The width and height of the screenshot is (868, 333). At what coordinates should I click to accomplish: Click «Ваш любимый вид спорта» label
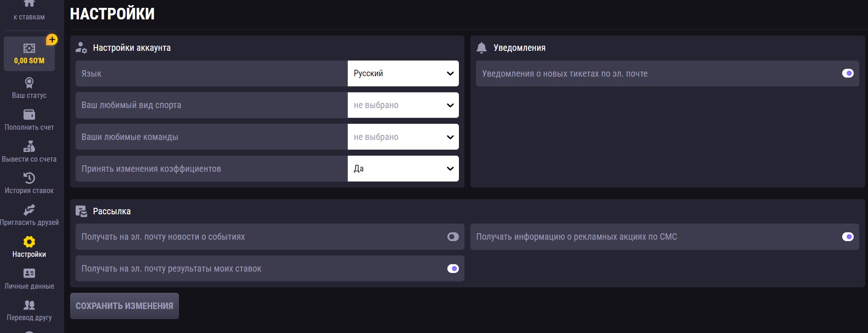(x=131, y=105)
